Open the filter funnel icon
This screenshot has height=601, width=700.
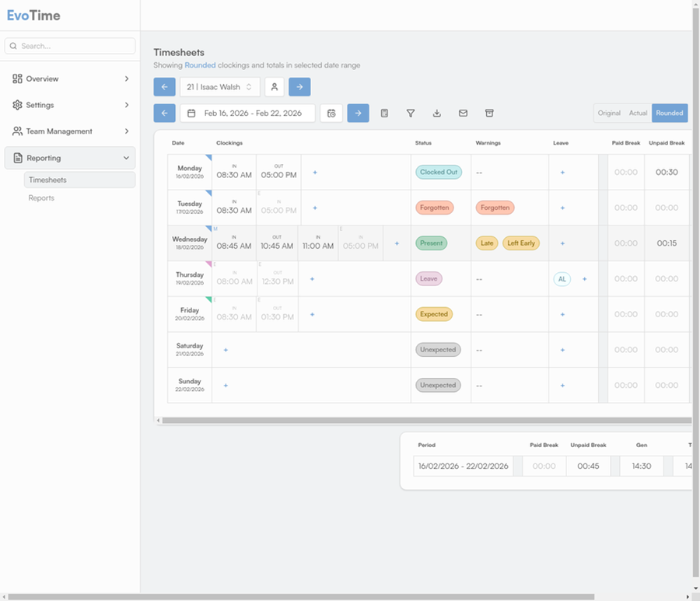pyautogui.click(x=411, y=114)
